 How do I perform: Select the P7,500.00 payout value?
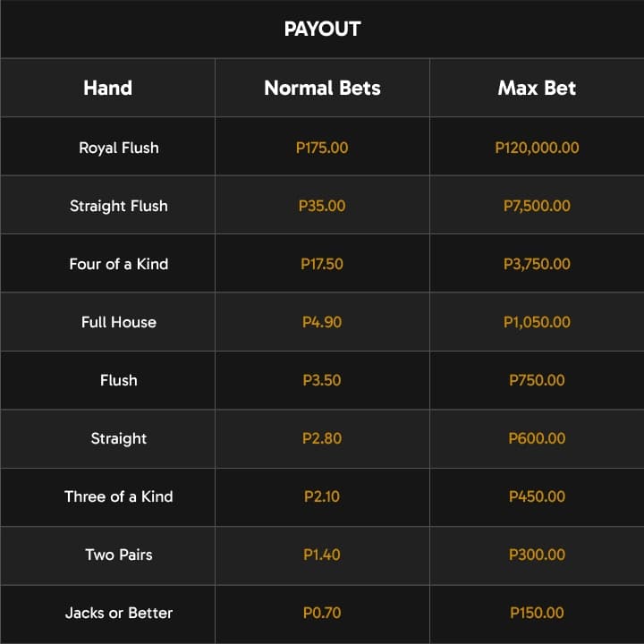537,206
